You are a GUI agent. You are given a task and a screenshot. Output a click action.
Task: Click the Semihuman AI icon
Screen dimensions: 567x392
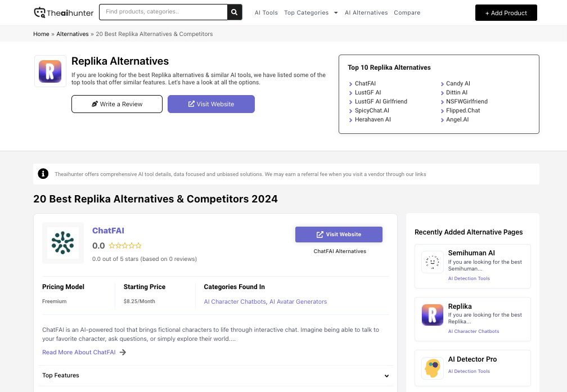point(433,262)
